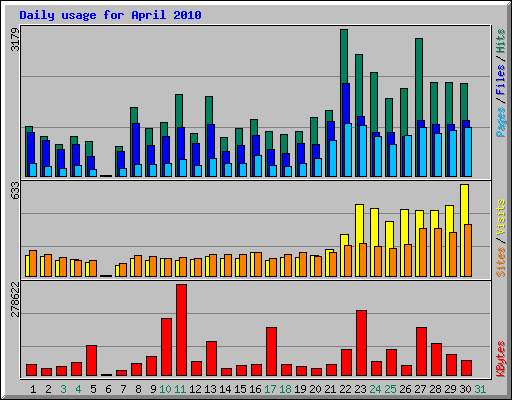Click the red KBytes bar for day 13
Screen dimensions: 512x400
[x=211, y=358]
